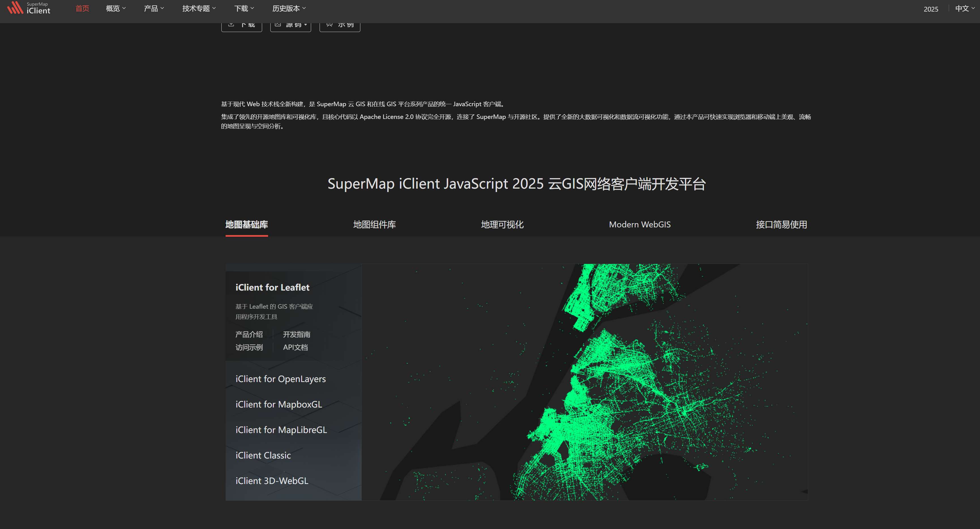Switch to the 地图组件库 tab
The height and width of the screenshot is (529, 980).
374,225
